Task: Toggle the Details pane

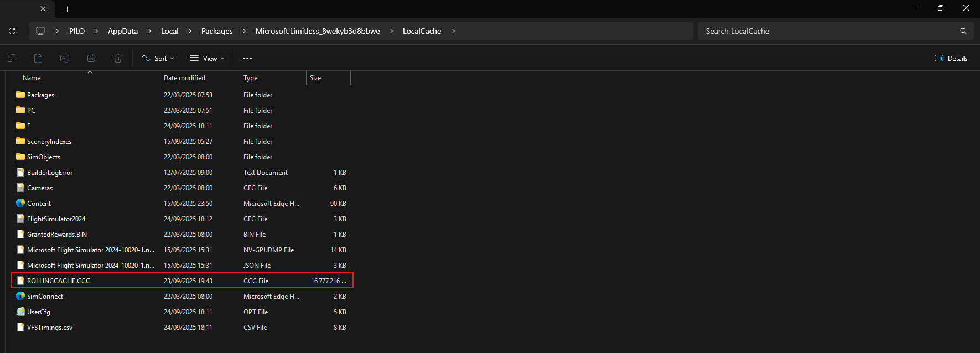Action: pos(951,58)
